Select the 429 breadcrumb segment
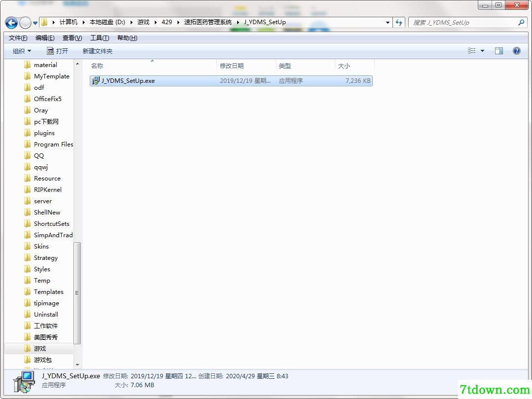 (x=167, y=22)
